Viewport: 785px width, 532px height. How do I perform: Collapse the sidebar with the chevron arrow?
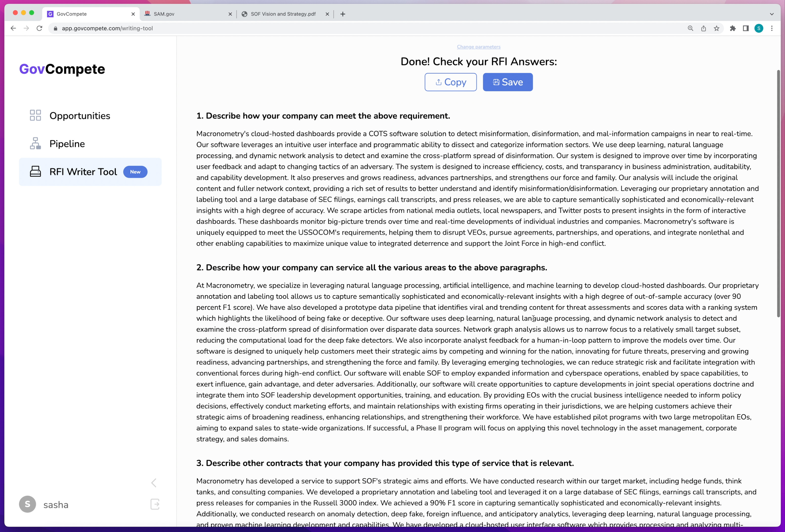[154, 483]
